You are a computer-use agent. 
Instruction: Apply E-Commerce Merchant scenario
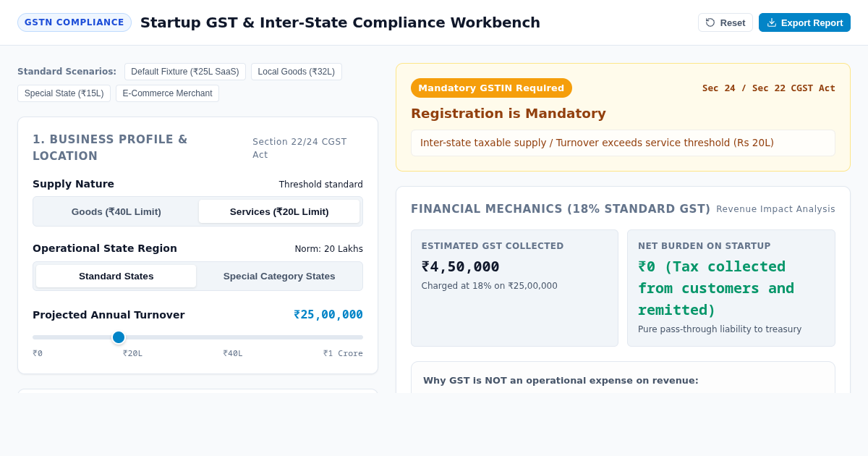(167, 93)
